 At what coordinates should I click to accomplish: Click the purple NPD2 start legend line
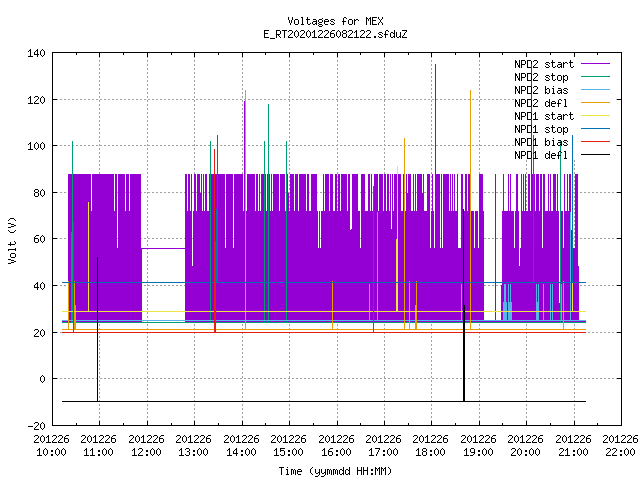point(595,64)
